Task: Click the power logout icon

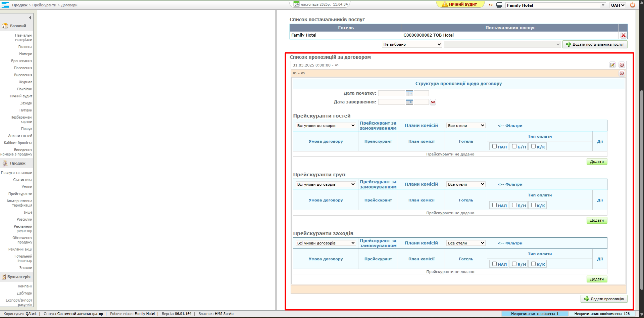Action: (633, 5)
